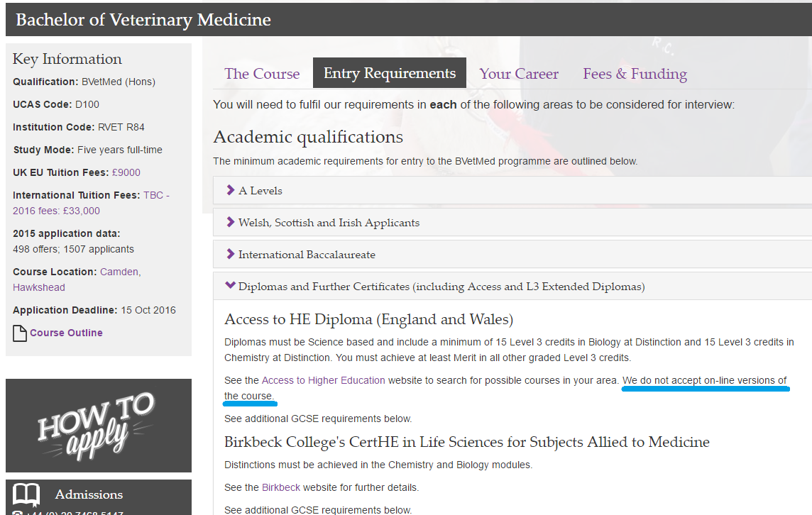812x515 pixels.
Task: Click the Bachelor of Veterinary Medicine title
Action: (143, 20)
